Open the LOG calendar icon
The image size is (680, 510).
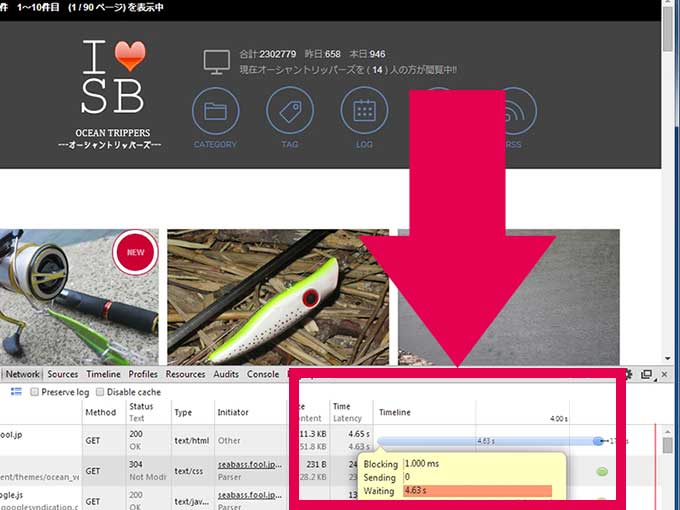point(364,112)
